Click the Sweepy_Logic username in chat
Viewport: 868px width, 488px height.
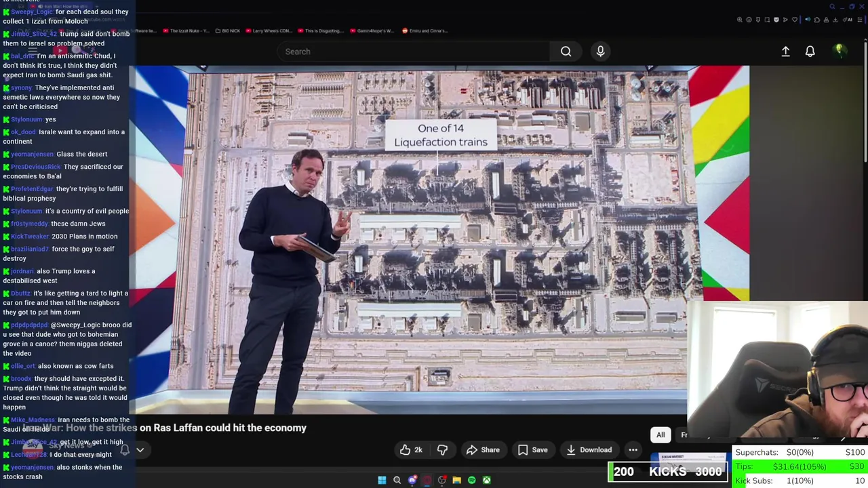coord(32,12)
